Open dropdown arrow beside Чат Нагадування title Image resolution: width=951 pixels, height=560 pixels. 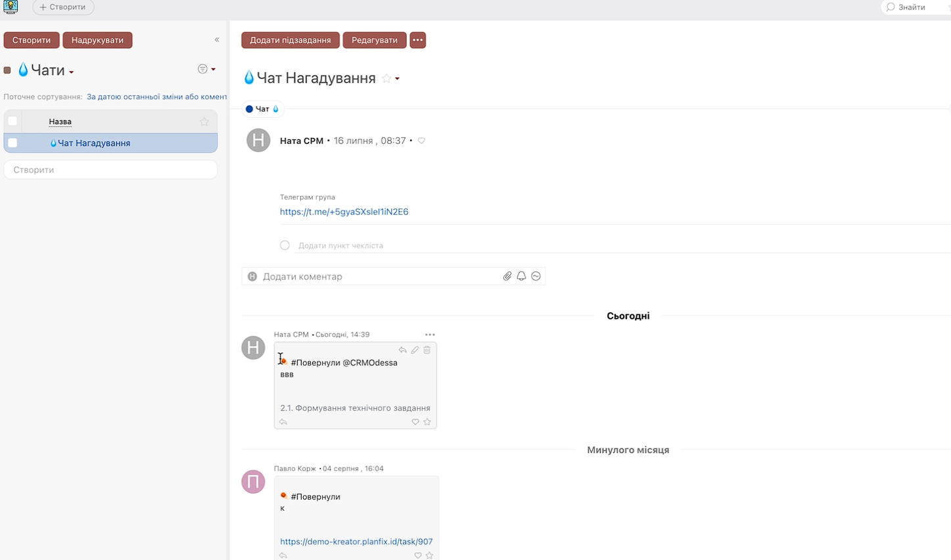pos(397,79)
